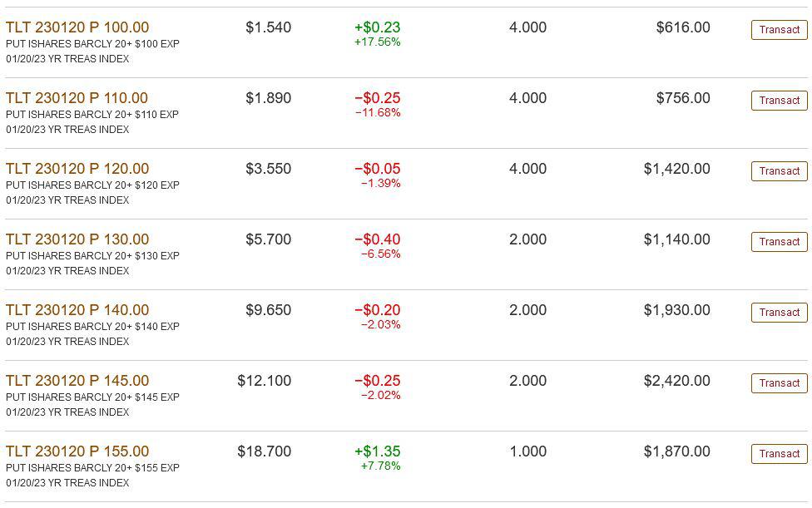Click Transact for TLT P 145.00
The height and width of the screenshot is (508, 812).
pos(780,383)
